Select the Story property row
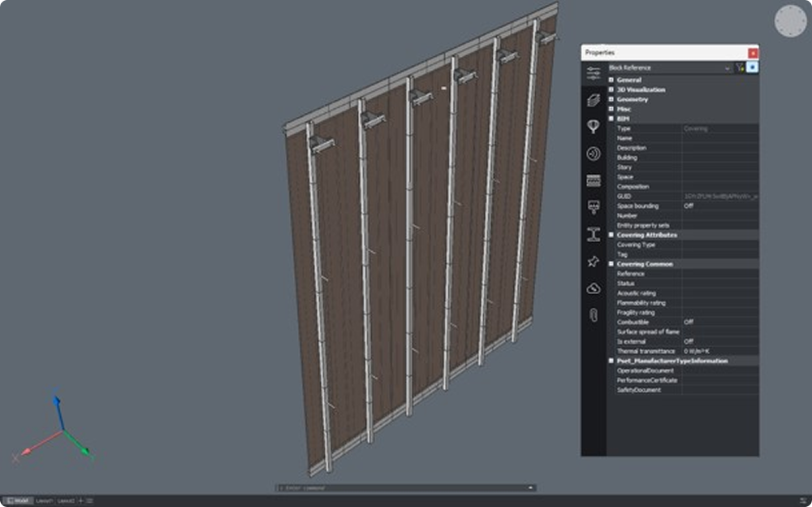Screen dimensions: 812x507 687,167
